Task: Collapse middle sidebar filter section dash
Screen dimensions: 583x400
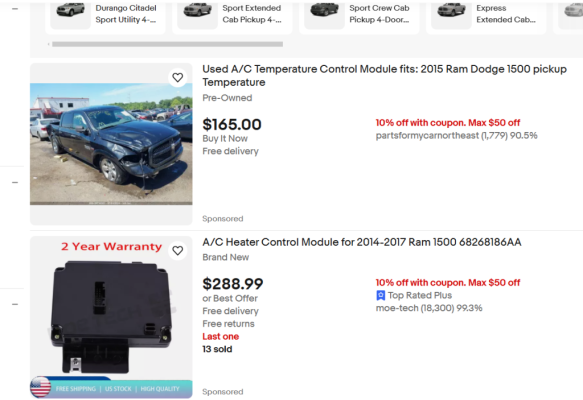Action: tap(15, 183)
